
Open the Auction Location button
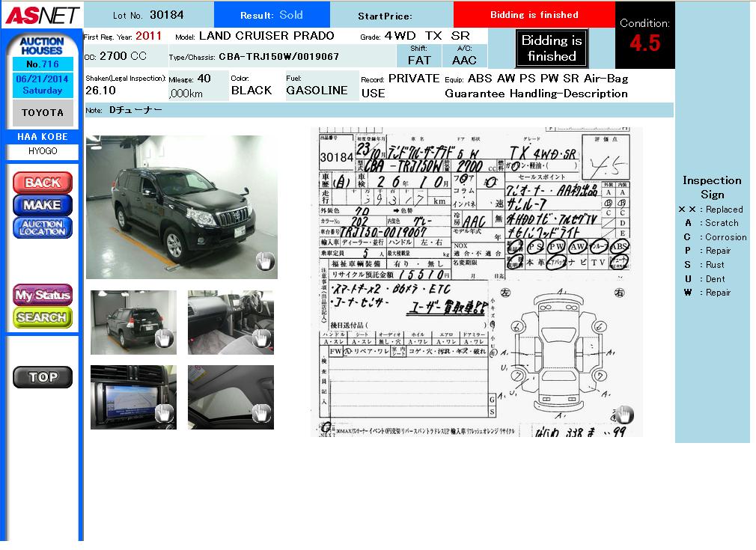coord(43,227)
